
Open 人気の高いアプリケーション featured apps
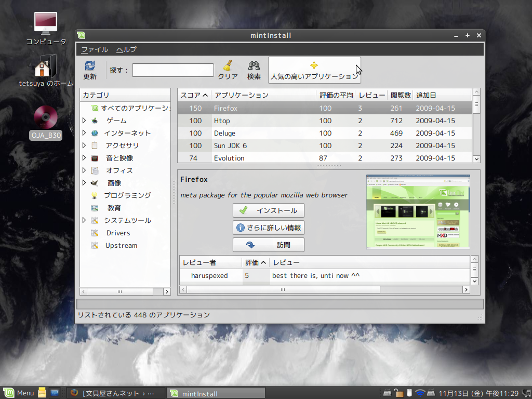314,70
